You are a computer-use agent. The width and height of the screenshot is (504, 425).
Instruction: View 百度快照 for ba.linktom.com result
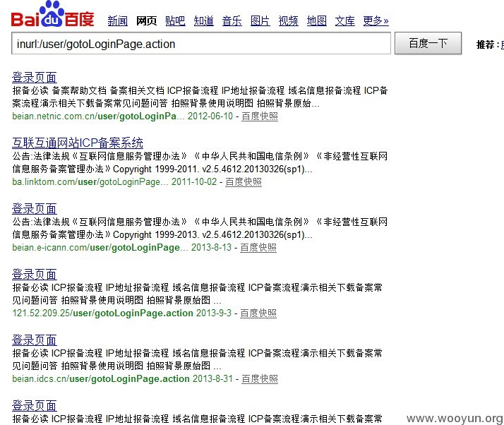[244, 181]
